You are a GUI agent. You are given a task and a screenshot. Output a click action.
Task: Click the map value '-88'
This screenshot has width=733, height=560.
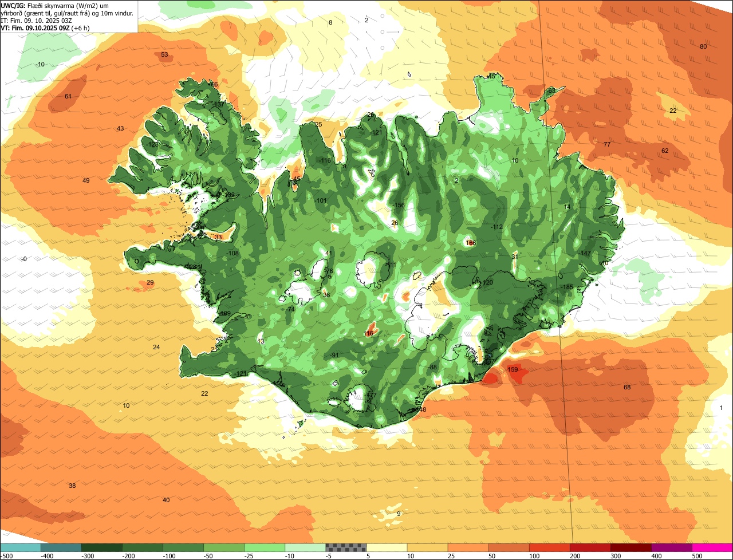pyautogui.click(x=433, y=367)
